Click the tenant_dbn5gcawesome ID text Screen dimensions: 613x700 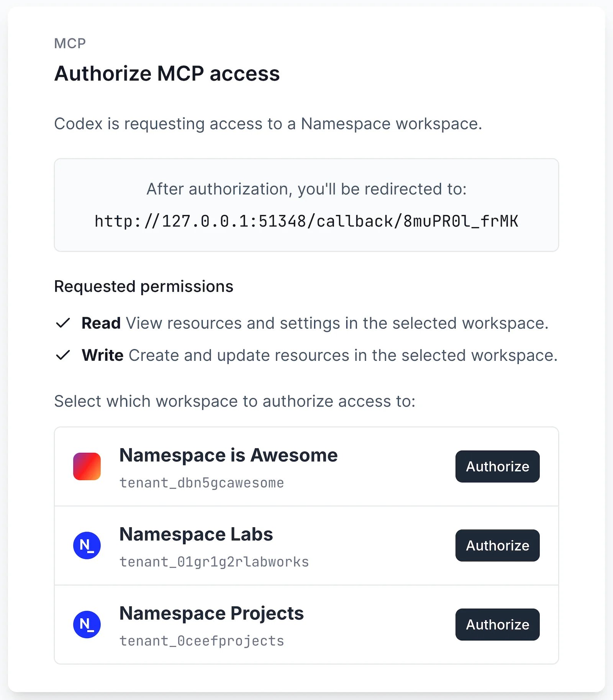pos(202,483)
